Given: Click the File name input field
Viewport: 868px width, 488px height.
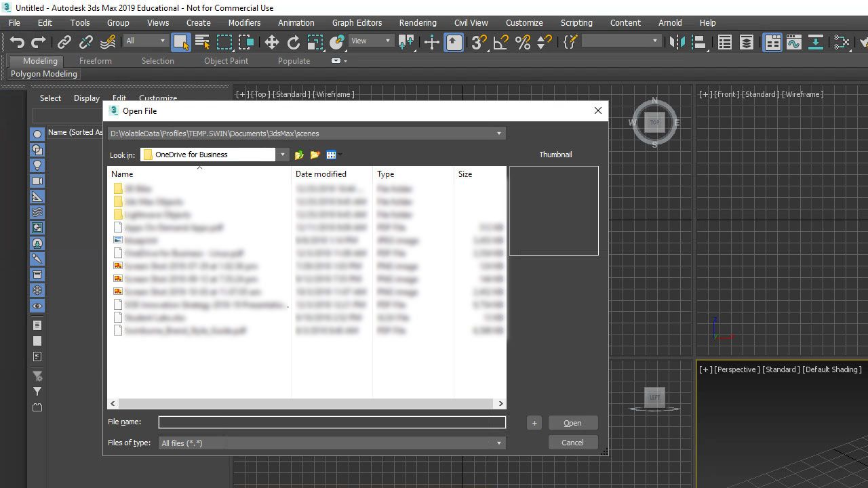Looking at the screenshot, I should tap(332, 422).
